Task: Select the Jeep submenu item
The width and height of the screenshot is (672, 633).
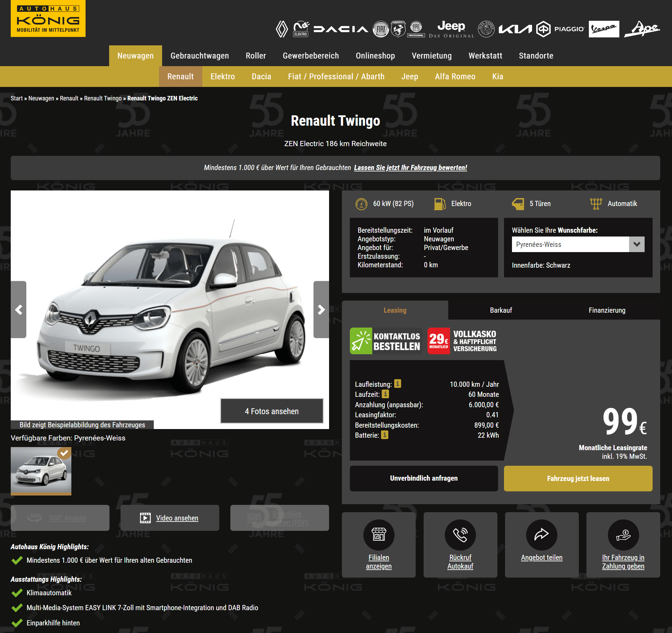Action: [x=410, y=77]
